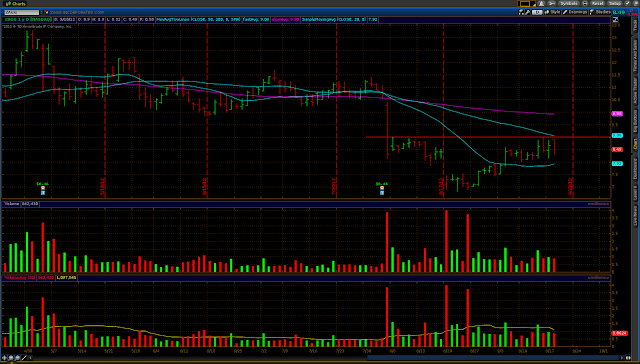Click the 9/21/12 dashed expiration marker

click(x=573, y=110)
